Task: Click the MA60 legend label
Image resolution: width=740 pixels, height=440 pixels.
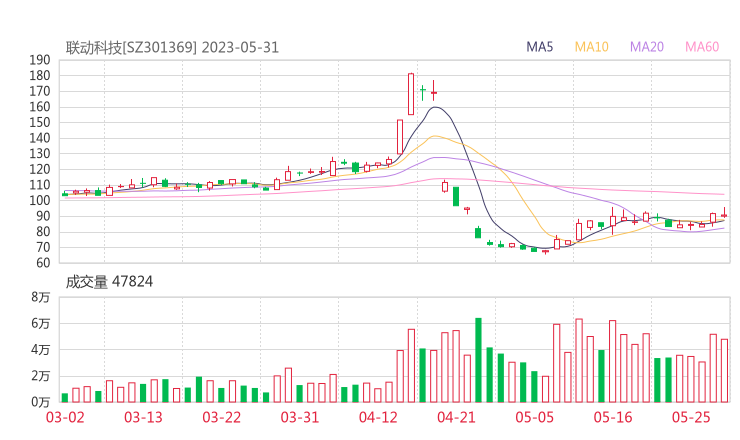Action: coord(702,47)
